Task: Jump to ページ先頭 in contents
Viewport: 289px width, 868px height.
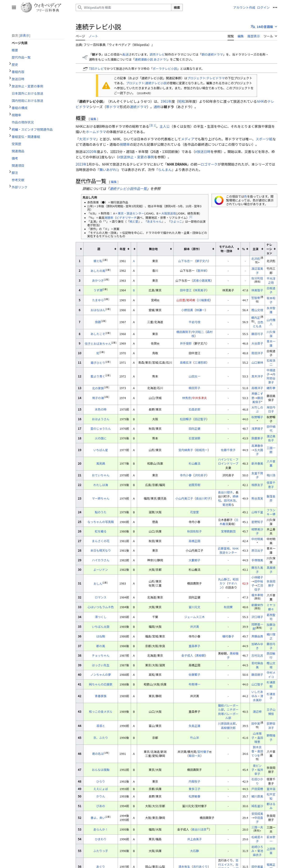Action: click(20, 43)
